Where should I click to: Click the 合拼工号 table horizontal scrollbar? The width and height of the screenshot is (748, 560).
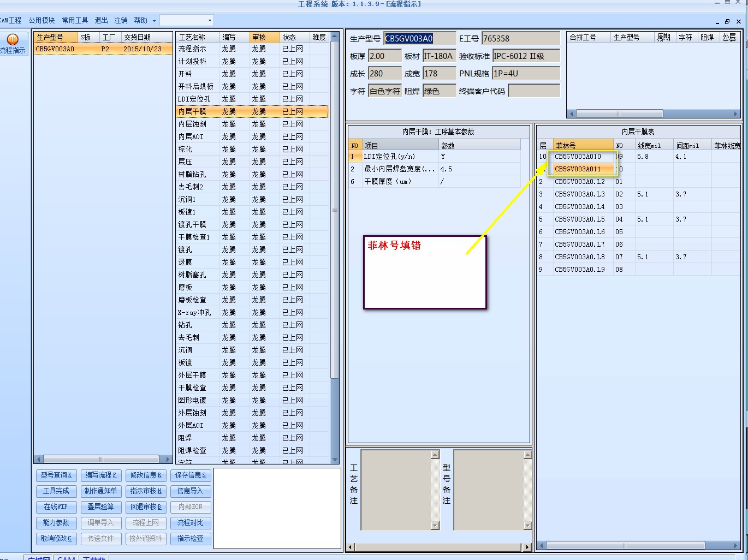pyautogui.click(x=654, y=114)
